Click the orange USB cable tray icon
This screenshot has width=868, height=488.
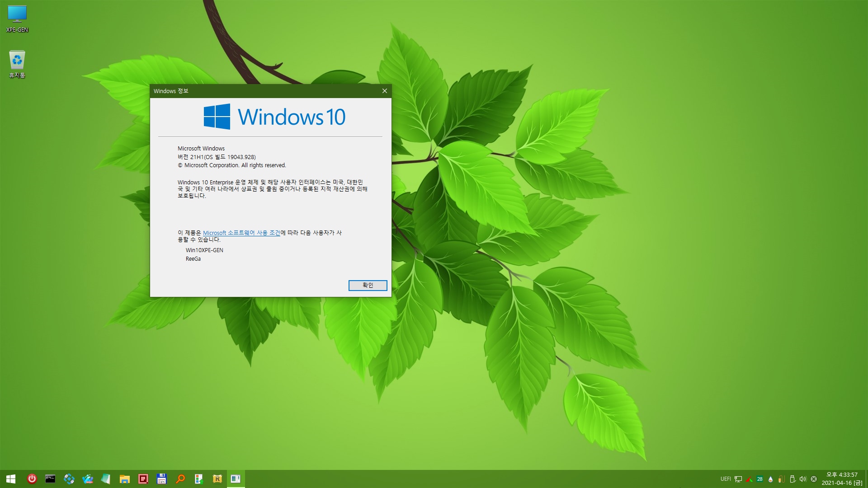(x=782, y=479)
